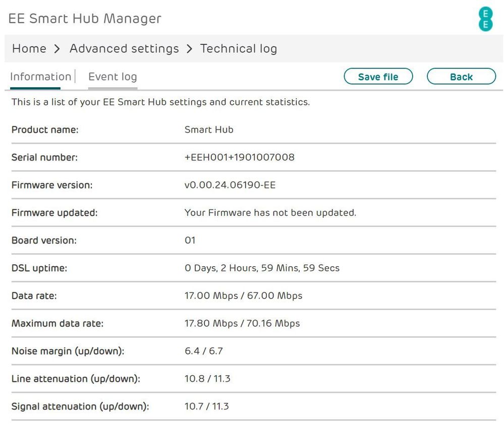Open Advanced settings breadcrumb link
The image size is (504, 424).
pyautogui.click(x=124, y=49)
